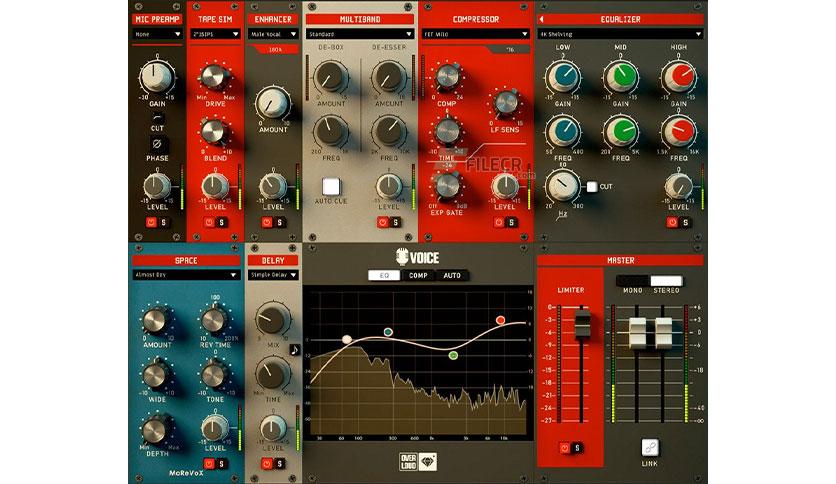Toggle Tape Sim power button
836x484 pixels.
tap(209, 222)
